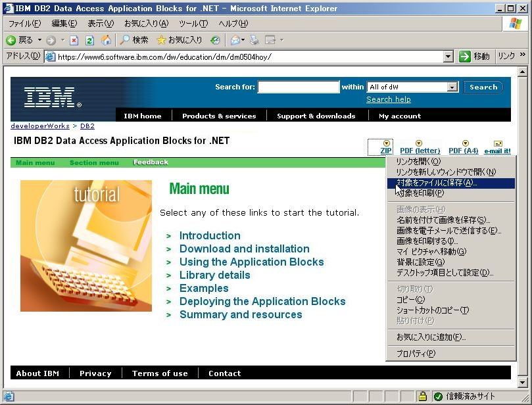Screen dimensions: 532x405
Task: Choose リンクを開く(O) in context menu
Action: (450, 162)
